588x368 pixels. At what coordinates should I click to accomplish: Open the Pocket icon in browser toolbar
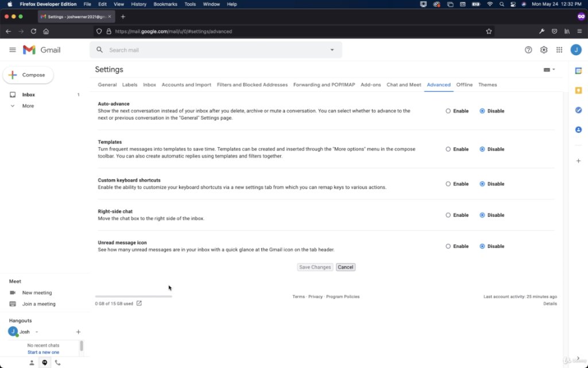(554, 32)
